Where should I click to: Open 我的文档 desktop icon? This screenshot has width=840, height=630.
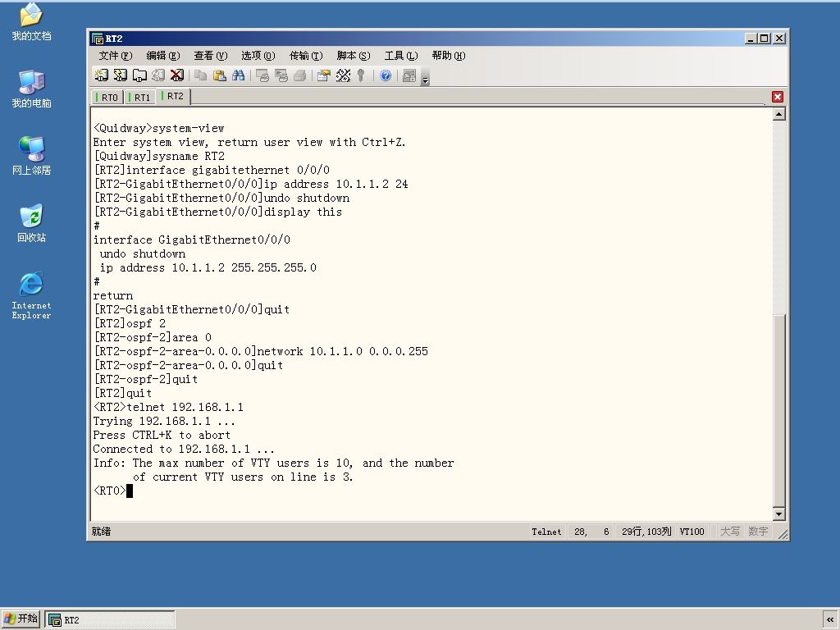tap(31, 22)
